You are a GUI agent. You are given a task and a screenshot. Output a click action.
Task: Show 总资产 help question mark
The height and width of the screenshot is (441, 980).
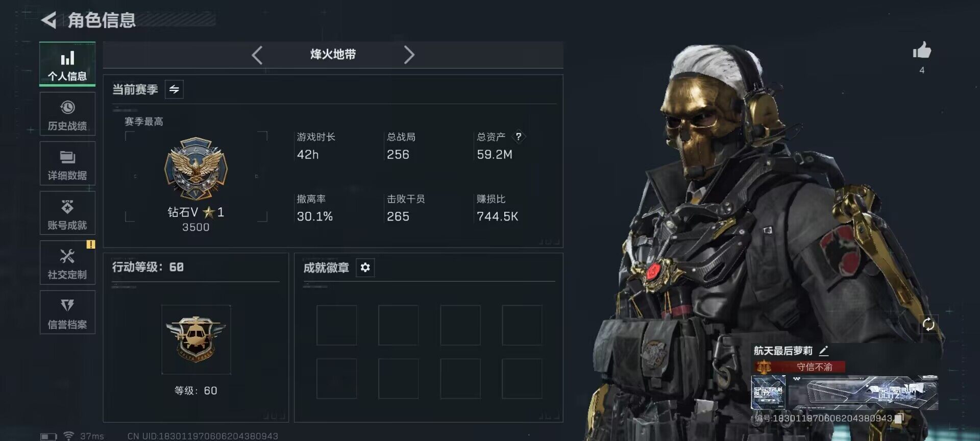tap(519, 137)
